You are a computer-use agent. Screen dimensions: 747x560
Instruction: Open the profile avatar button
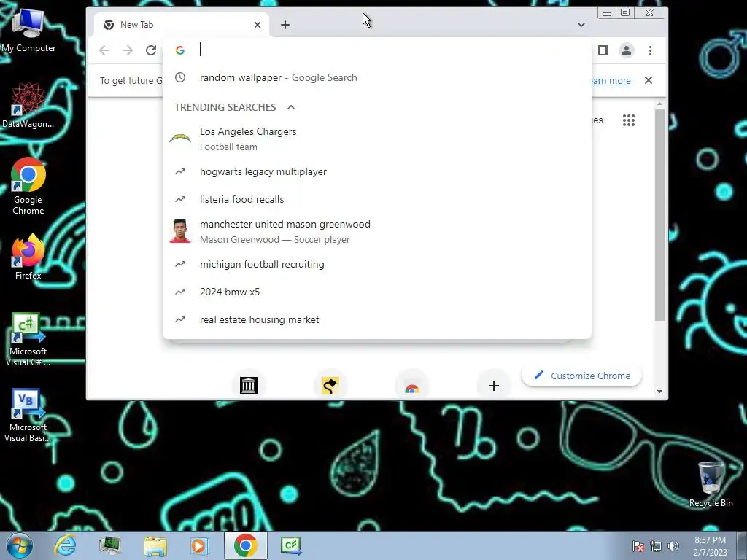coord(627,50)
